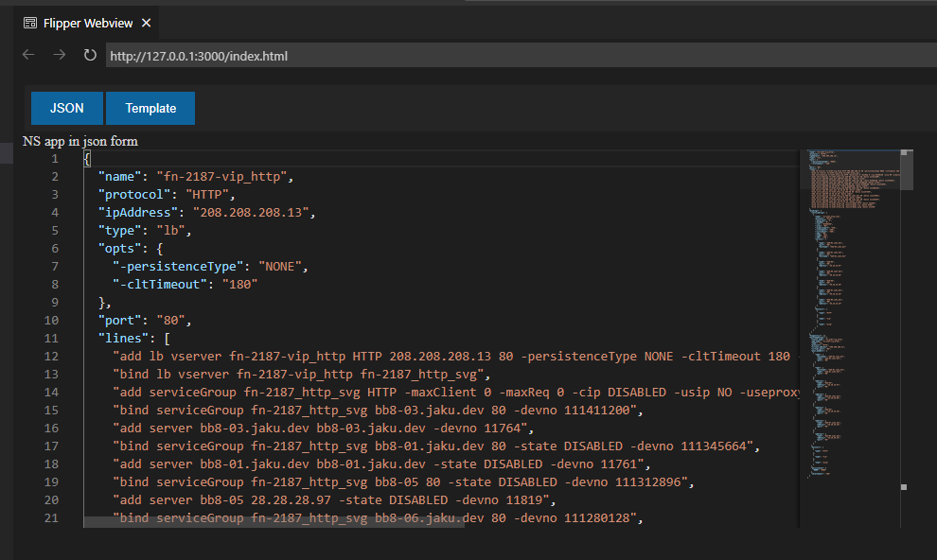Click "add serviceGroup fn-2187_http_svg" line 14
Image resolution: width=937 pixels, height=560 pixels.
tap(455, 393)
